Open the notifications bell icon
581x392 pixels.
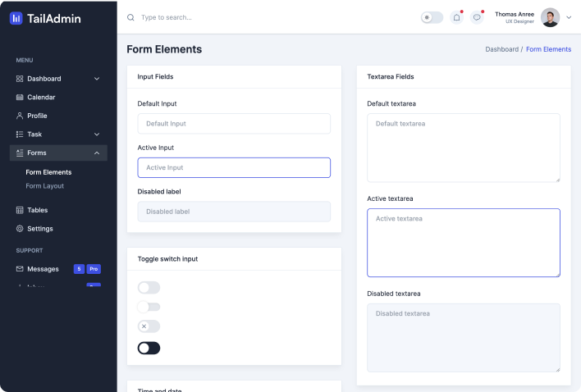(x=456, y=17)
